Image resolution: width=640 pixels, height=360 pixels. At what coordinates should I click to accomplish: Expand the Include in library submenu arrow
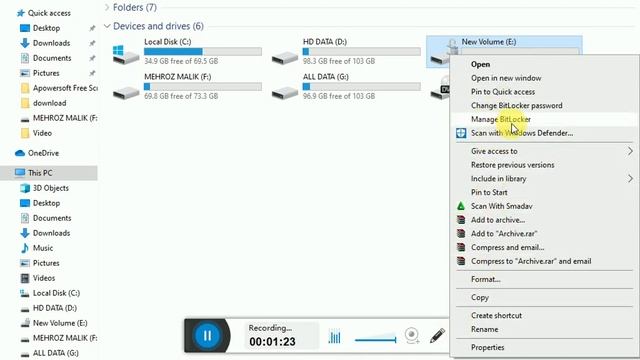tap(630, 179)
